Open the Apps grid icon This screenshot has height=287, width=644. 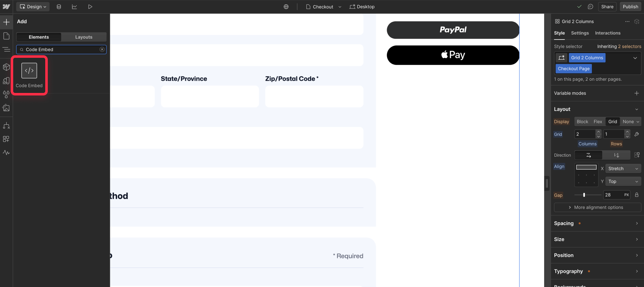pyautogui.click(x=6, y=139)
